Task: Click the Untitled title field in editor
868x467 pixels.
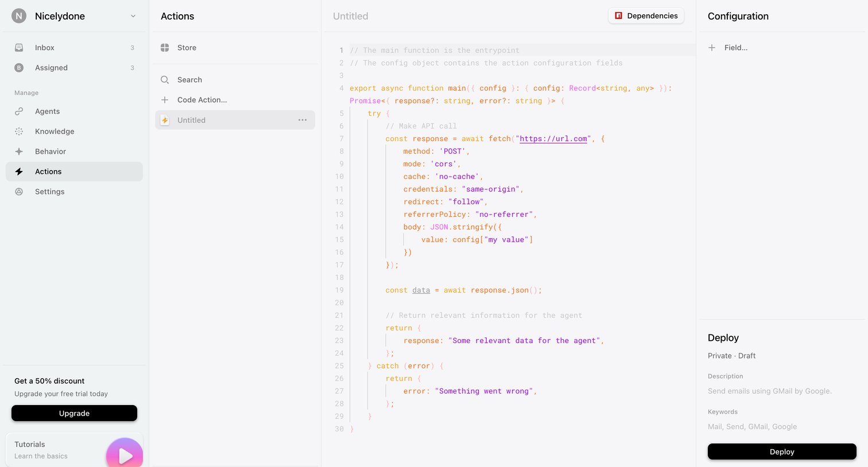Action: pyautogui.click(x=351, y=16)
